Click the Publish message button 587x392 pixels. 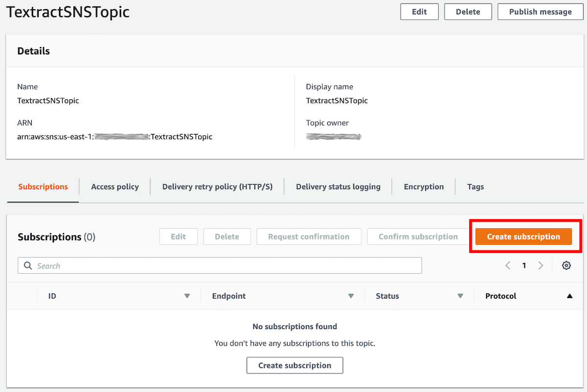tap(541, 12)
